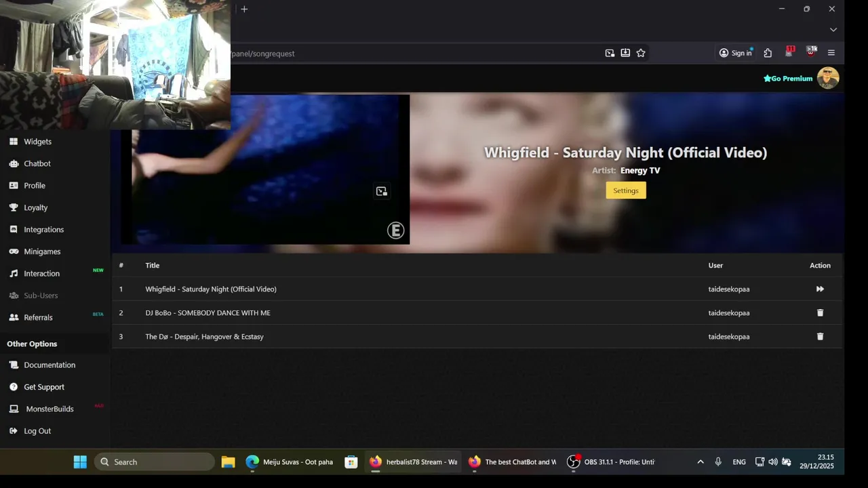Open the Chatbot sidebar section
868x488 pixels.
click(x=37, y=163)
